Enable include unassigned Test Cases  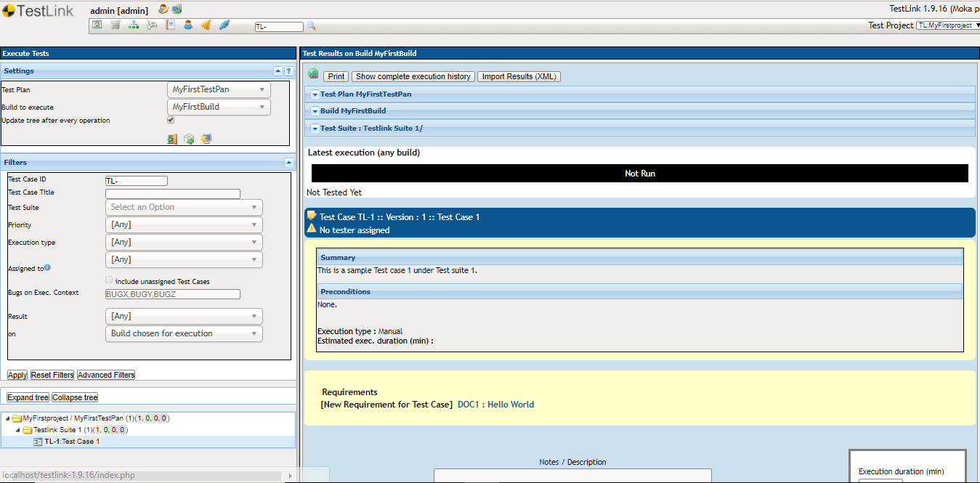108,280
